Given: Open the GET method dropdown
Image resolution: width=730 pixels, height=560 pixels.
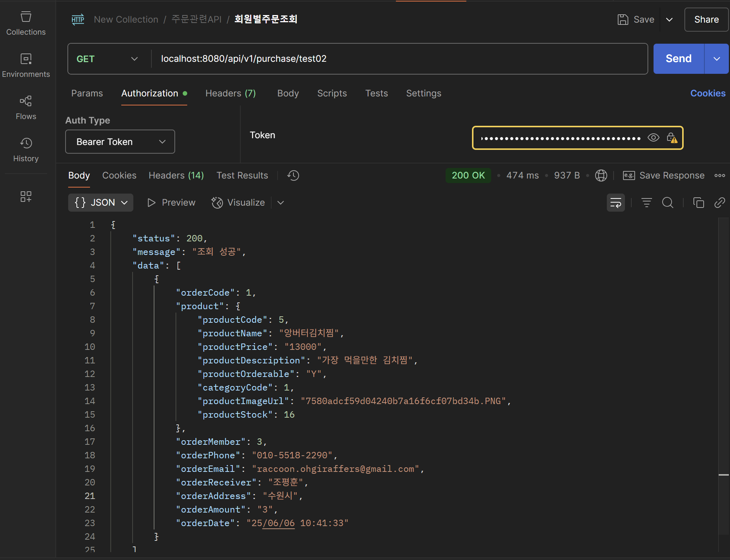Looking at the screenshot, I should [x=108, y=59].
